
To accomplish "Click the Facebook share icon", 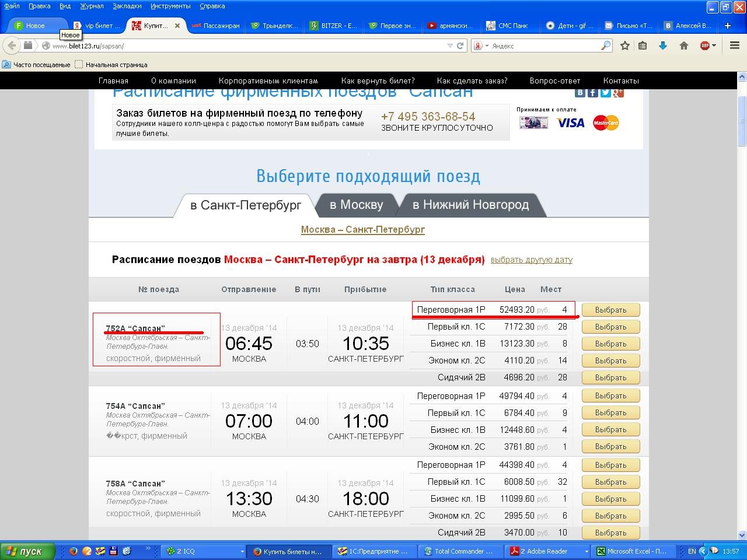I will click(592, 92).
